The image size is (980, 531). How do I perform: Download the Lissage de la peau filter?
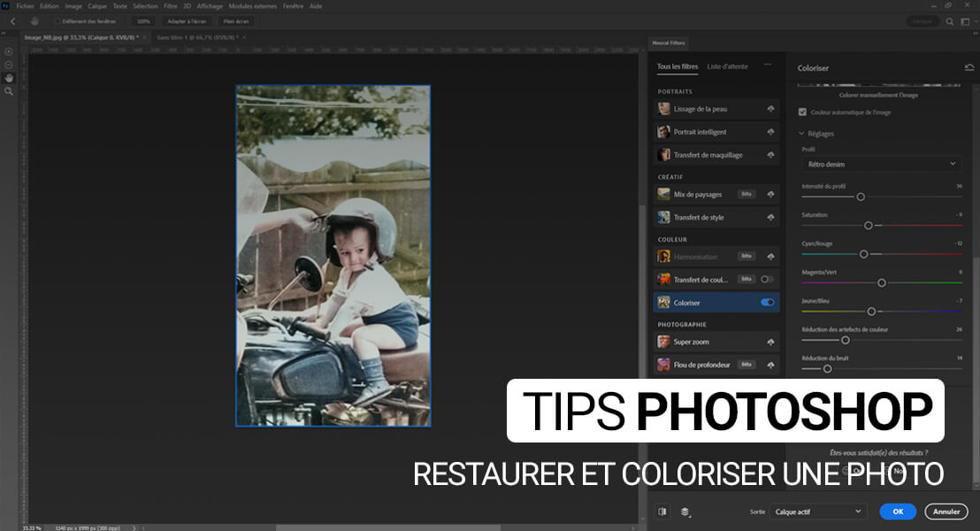770,109
